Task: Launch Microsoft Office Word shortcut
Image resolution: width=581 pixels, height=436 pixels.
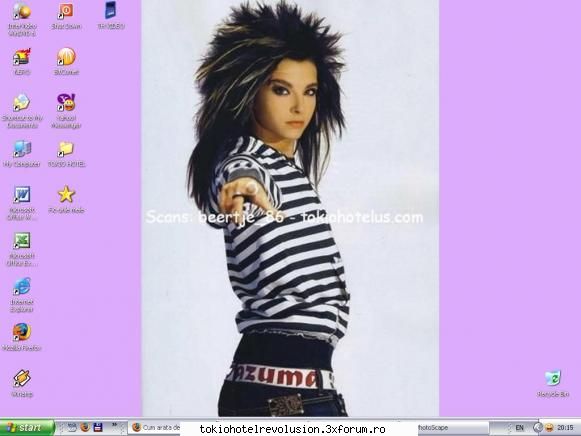Action: (21, 203)
